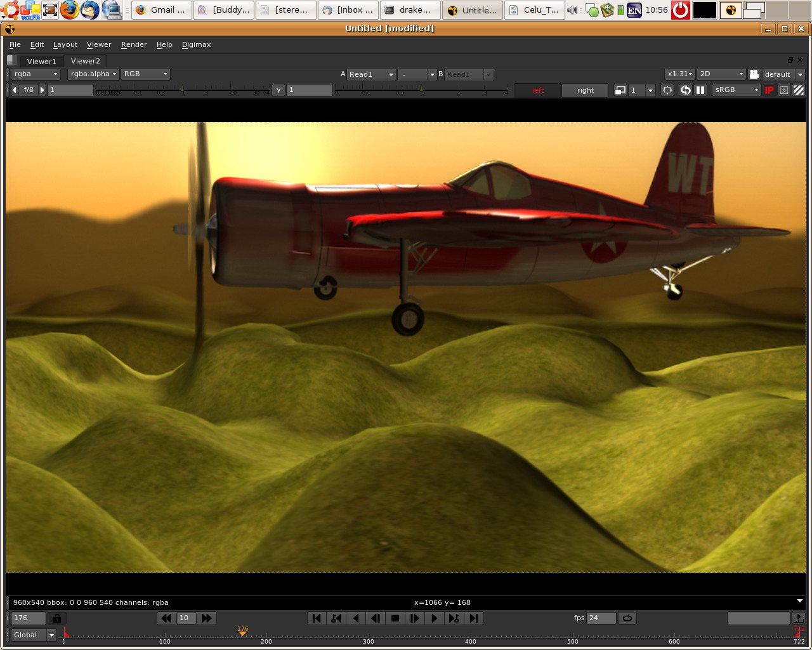812x650 pixels.
Task: Toggle the striped overlay icon
Action: pyautogui.click(x=799, y=90)
